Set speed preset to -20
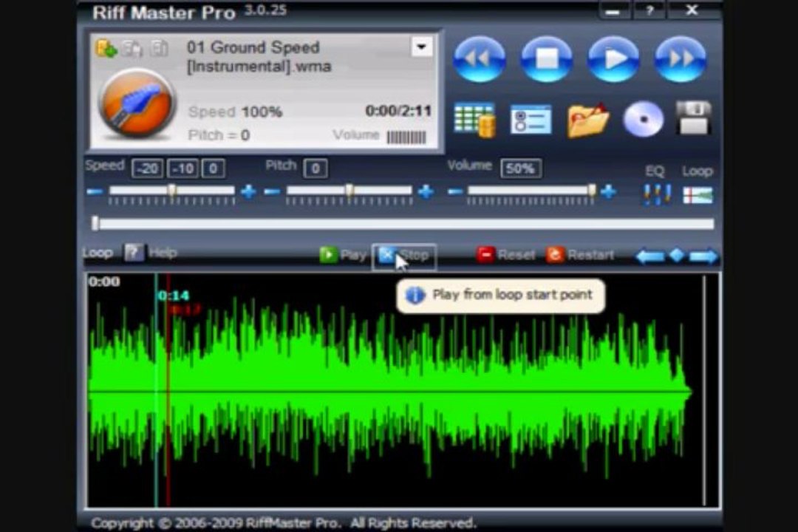The image size is (798, 532). 147,168
